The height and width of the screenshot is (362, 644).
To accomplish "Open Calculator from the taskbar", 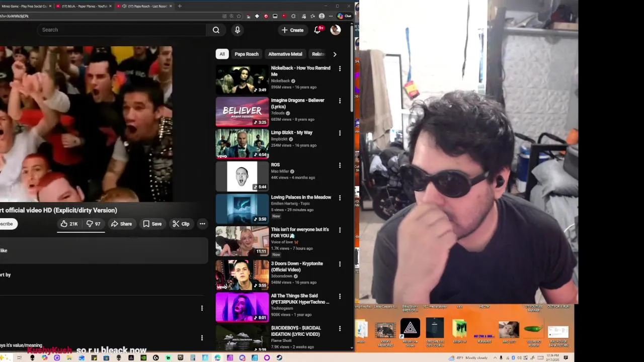I will 193,357.
